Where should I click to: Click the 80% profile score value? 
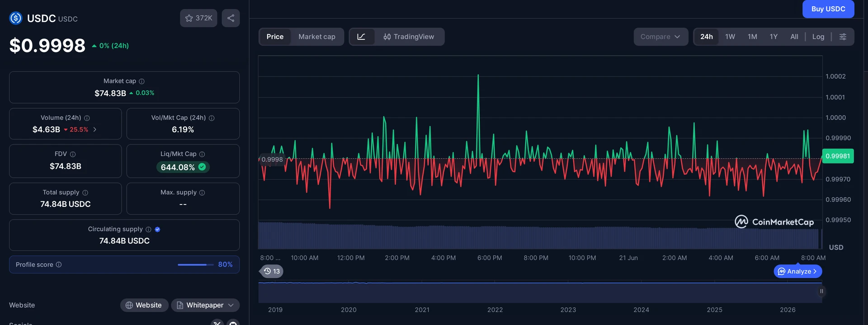(225, 264)
